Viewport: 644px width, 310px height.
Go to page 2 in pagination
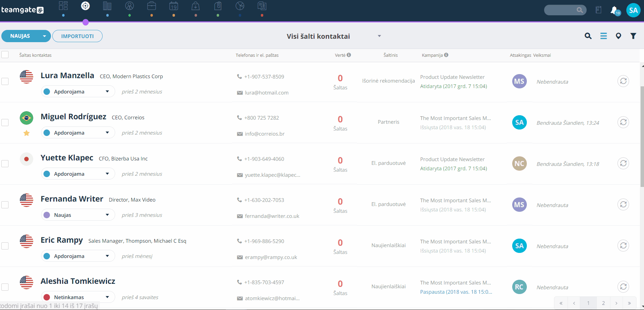pos(603,303)
